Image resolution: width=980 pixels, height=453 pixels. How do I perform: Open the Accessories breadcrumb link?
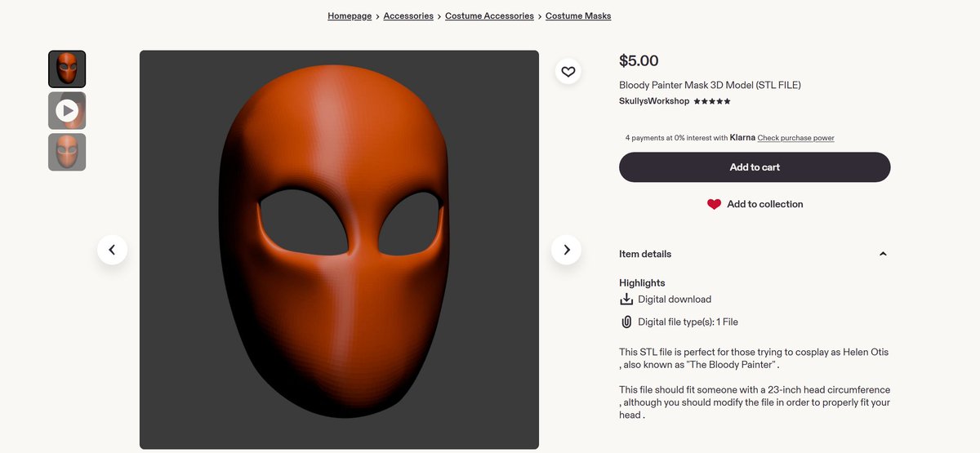[408, 16]
